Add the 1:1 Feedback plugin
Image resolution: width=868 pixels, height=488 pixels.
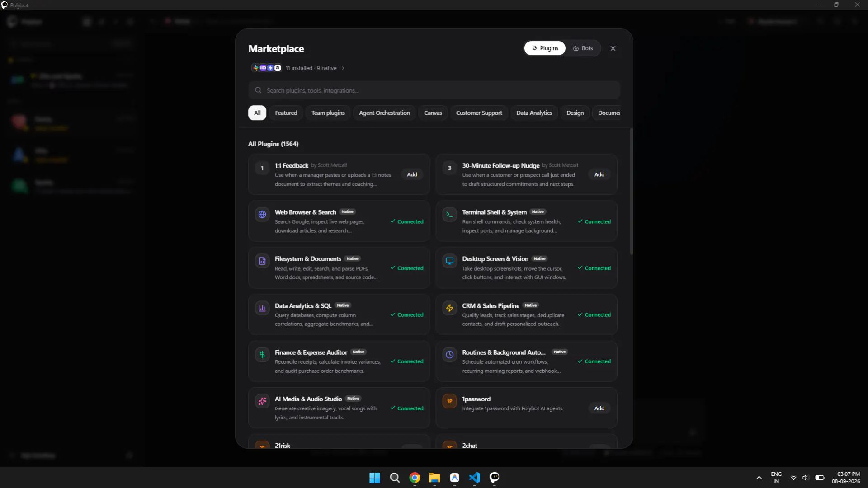(412, 174)
